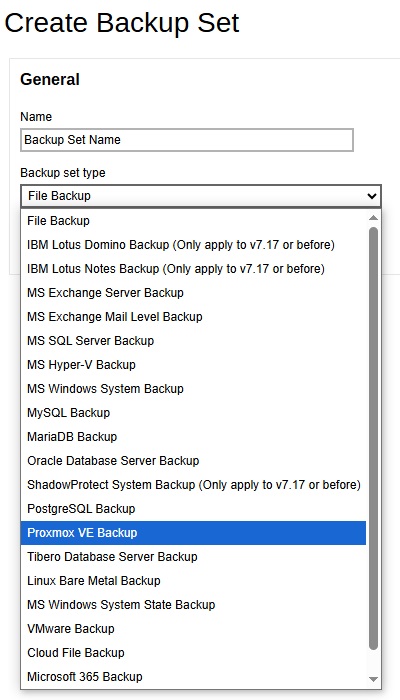Select Microsoft 365 Backup option
400x700 pixels.
[x=193, y=677]
